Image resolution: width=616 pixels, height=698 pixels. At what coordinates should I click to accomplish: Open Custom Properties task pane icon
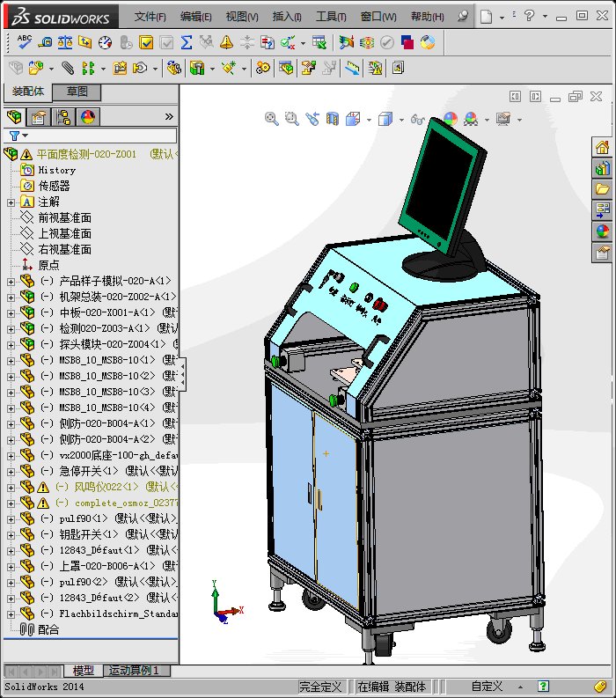click(602, 253)
